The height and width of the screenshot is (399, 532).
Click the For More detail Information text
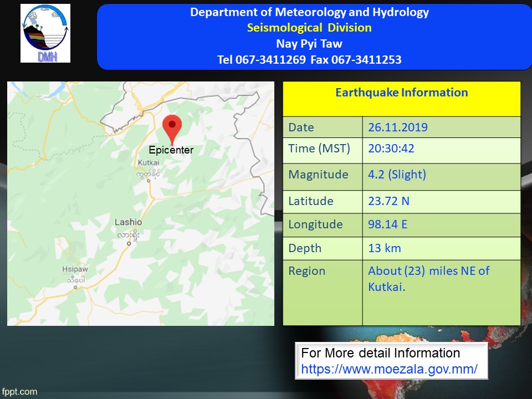pyautogui.click(x=380, y=353)
